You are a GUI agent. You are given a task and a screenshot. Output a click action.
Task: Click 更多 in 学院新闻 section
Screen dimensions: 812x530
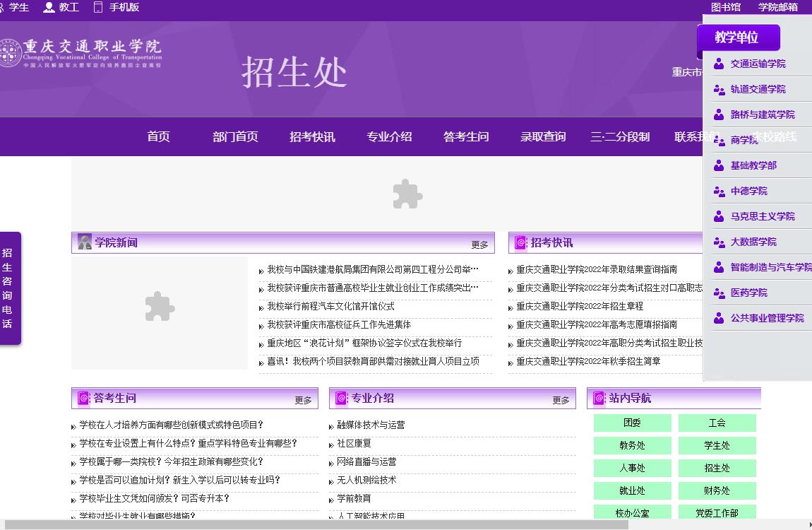pyautogui.click(x=479, y=245)
